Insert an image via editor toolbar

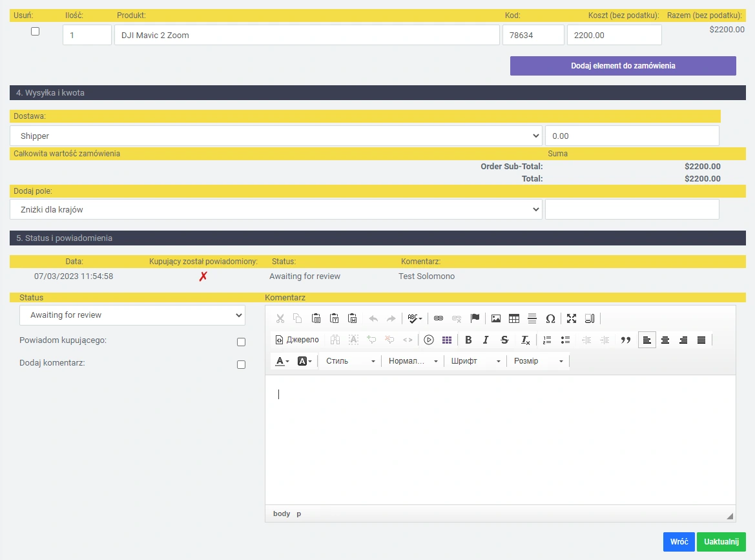(x=496, y=318)
